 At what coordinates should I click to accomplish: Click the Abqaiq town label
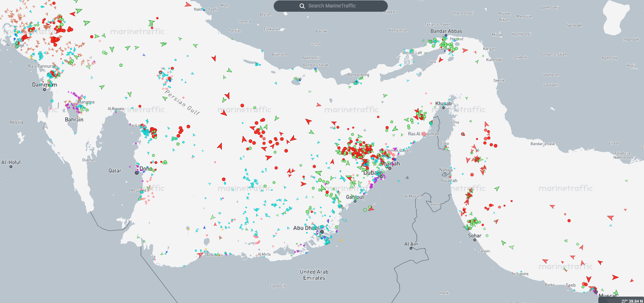[x=16, y=122]
